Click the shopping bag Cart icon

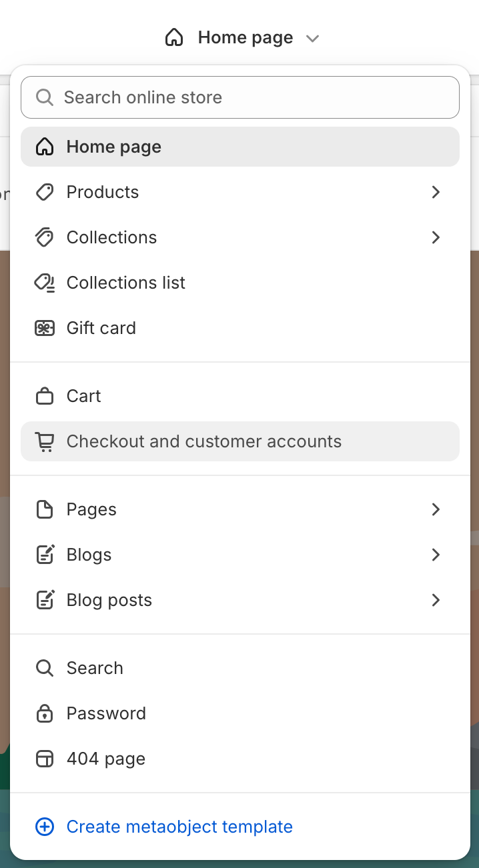pyautogui.click(x=45, y=396)
